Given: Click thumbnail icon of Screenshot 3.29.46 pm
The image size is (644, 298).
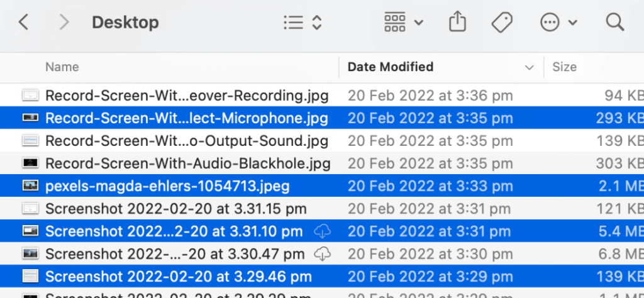Looking at the screenshot, I should coord(30,276).
